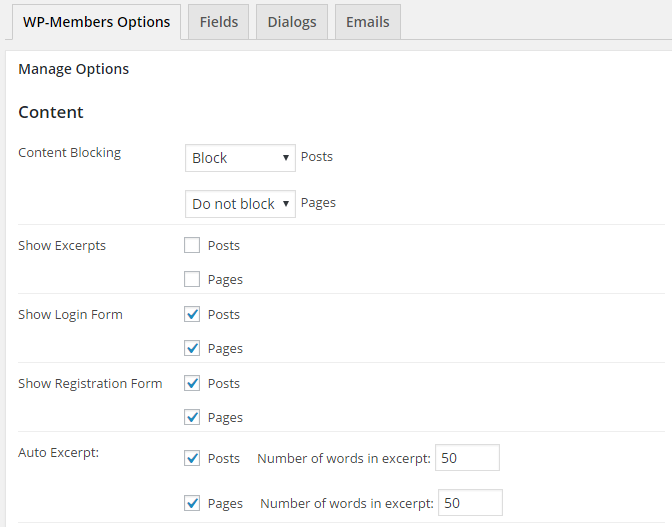Select the WP-Members Options tab
Image resolution: width=672 pixels, height=527 pixels.
pos(96,22)
